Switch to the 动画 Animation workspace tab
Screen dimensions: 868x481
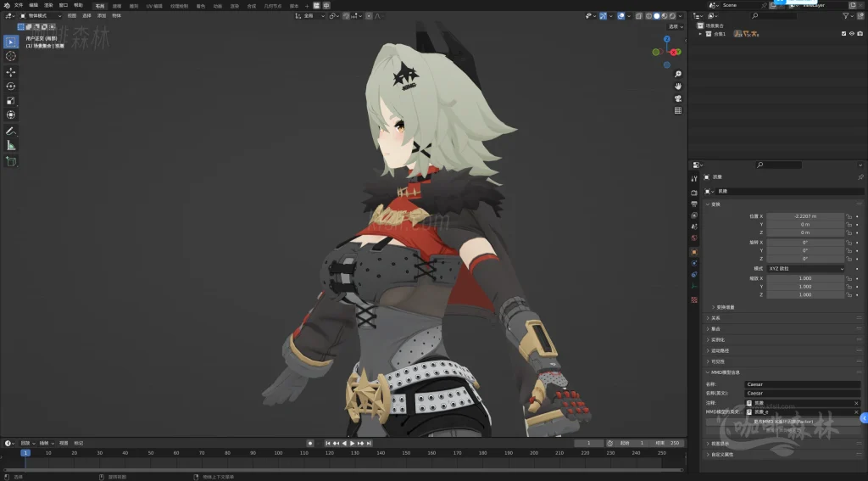[x=218, y=6]
